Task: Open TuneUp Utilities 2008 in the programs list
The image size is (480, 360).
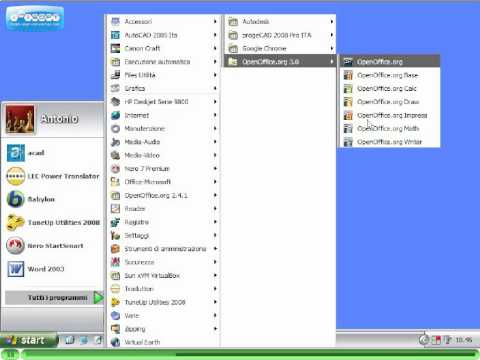Action: (x=164, y=302)
